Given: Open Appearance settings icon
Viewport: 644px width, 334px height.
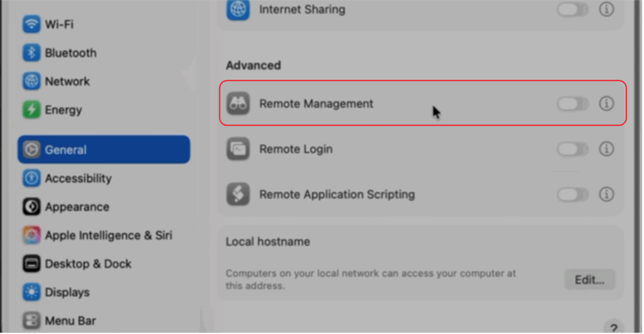Looking at the screenshot, I should click(x=31, y=207).
